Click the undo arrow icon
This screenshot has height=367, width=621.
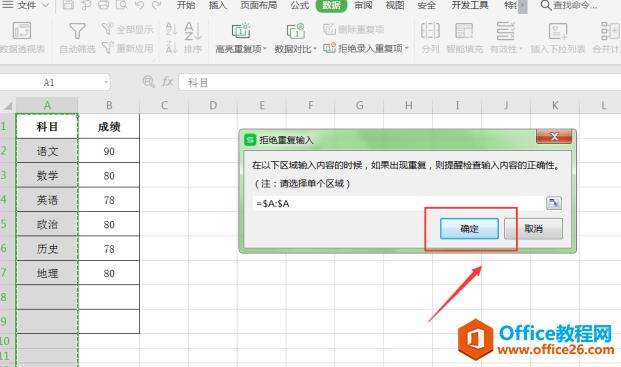[139, 5]
